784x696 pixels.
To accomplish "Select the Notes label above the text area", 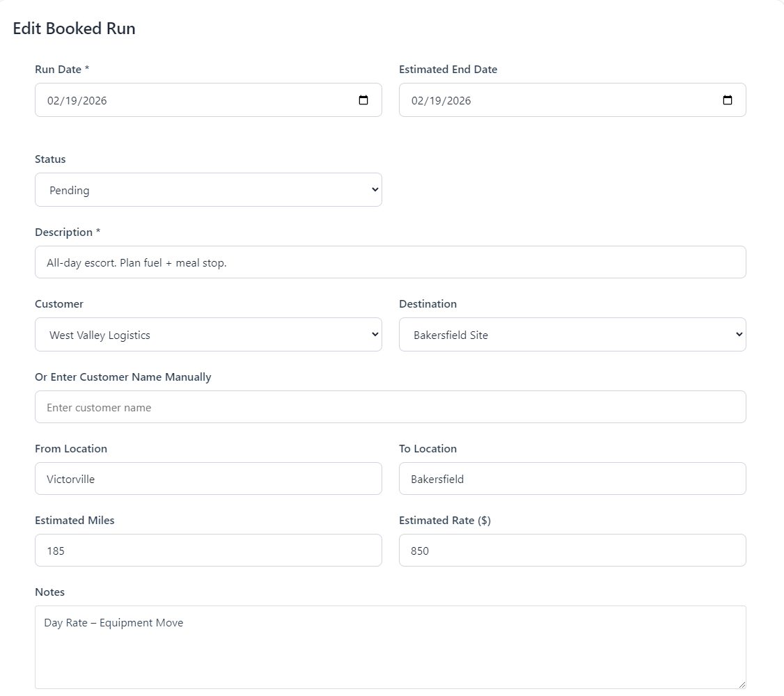I will point(49,592).
